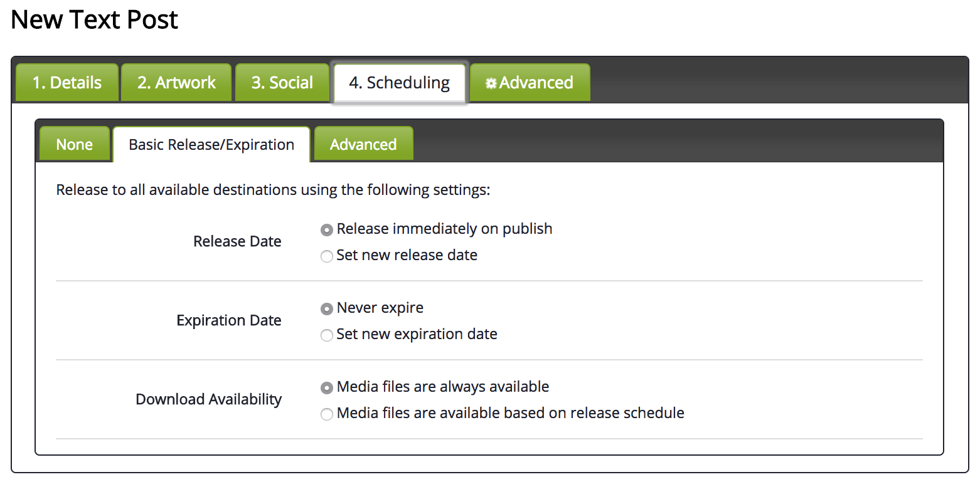Choose the Set new release date radio button
The height and width of the screenshot is (477, 980).
[327, 256]
